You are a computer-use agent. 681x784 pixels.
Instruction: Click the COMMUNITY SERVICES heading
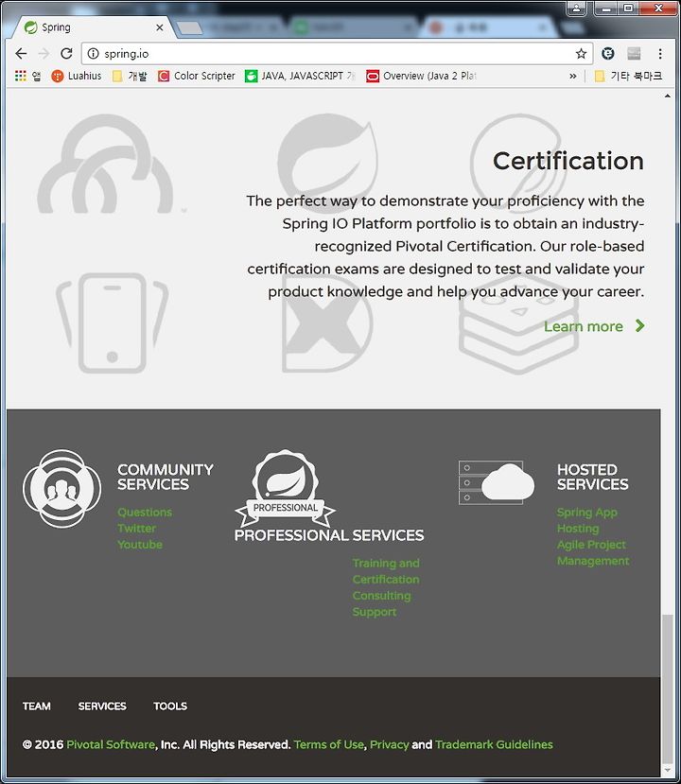coord(165,477)
